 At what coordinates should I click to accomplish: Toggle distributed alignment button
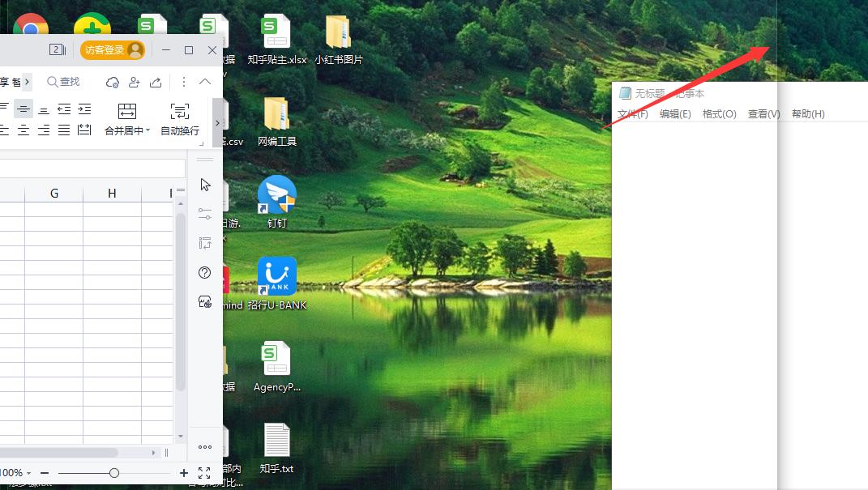(x=84, y=130)
